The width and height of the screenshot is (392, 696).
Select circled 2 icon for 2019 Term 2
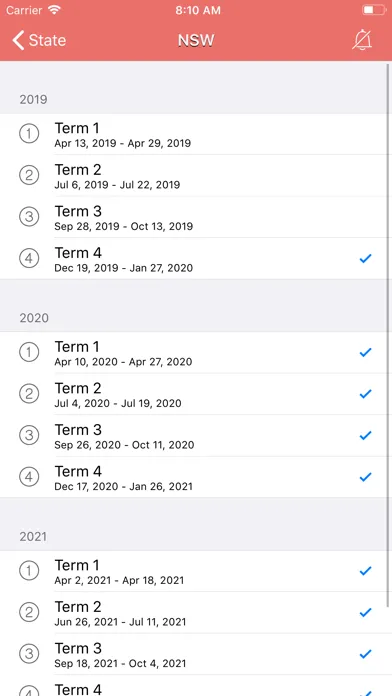click(x=29, y=175)
